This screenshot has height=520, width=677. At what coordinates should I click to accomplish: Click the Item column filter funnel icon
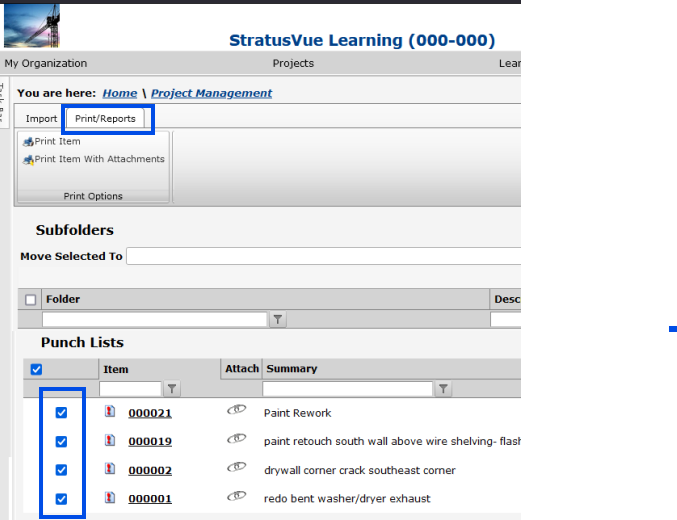[172, 389]
